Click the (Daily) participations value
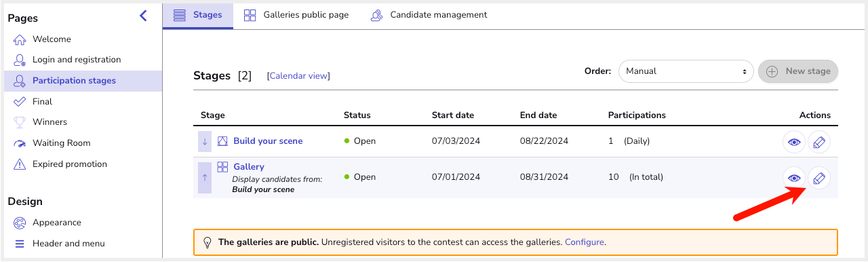 tap(637, 141)
